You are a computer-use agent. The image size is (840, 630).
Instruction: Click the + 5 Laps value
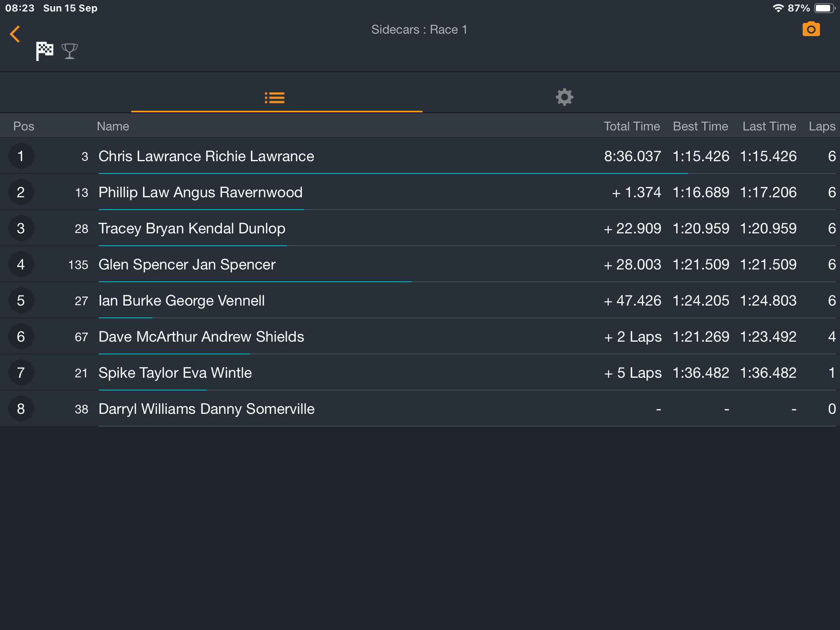click(632, 373)
